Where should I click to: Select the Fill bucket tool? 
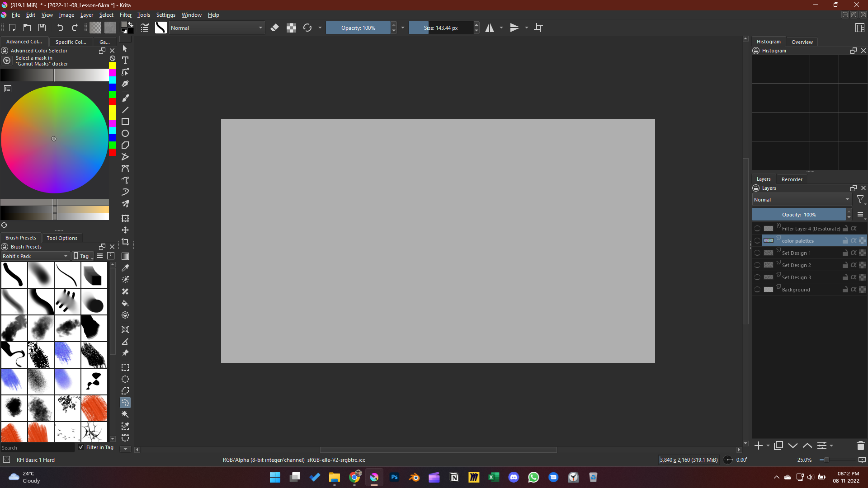coord(125,303)
